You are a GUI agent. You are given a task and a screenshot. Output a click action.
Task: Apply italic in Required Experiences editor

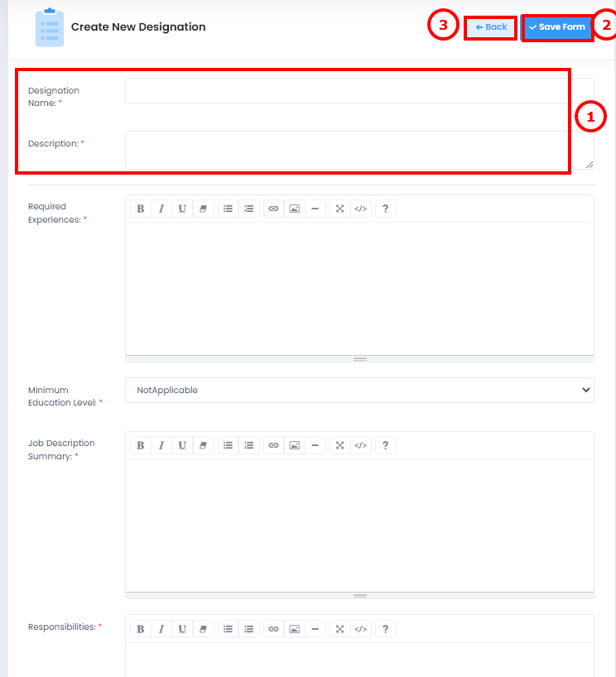pyautogui.click(x=161, y=209)
